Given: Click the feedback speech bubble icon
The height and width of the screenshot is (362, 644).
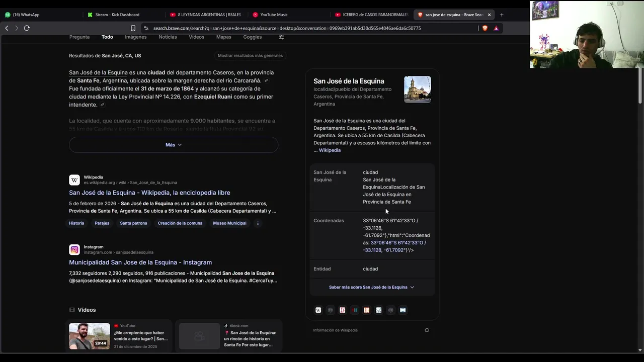Looking at the screenshot, I should click(427, 330).
